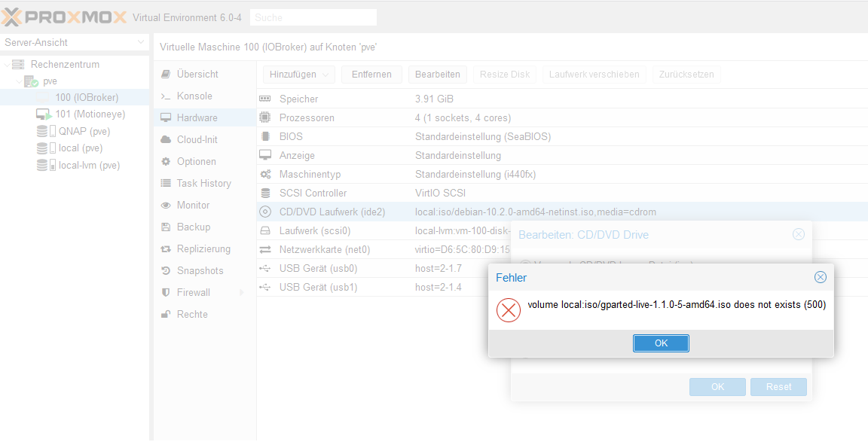Select the Prozessoren row
Viewport: 868px width, 448px height.
[562, 117]
